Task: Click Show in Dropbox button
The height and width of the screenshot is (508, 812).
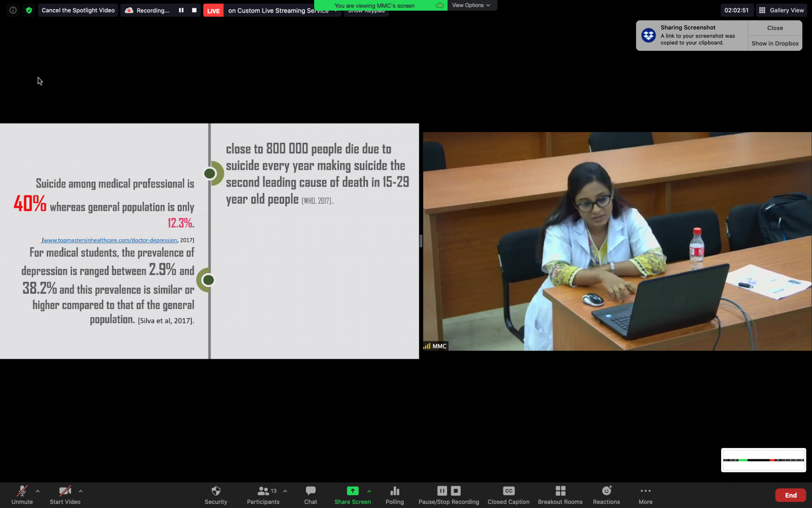Action: click(775, 44)
